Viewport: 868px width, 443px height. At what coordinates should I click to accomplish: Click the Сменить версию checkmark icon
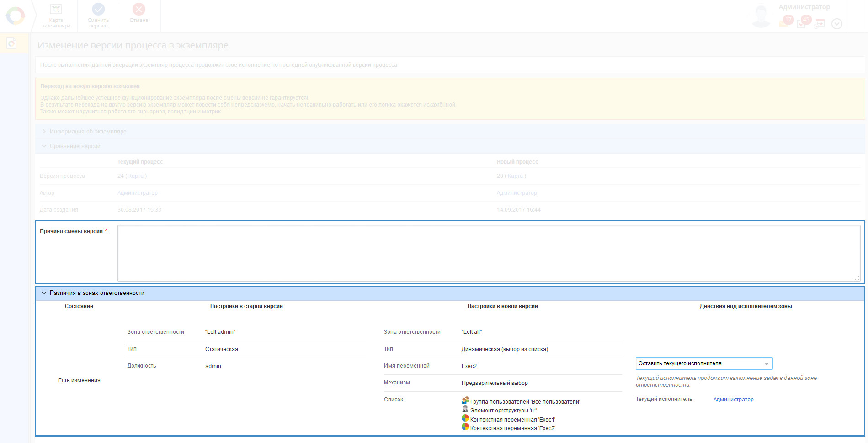98,9
